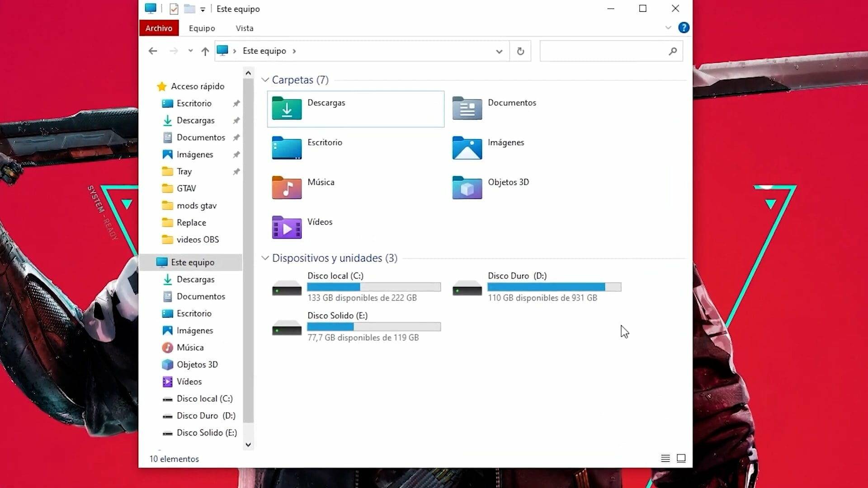
Task: Click the forward navigation arrow
Action: [x=174, y=51]
